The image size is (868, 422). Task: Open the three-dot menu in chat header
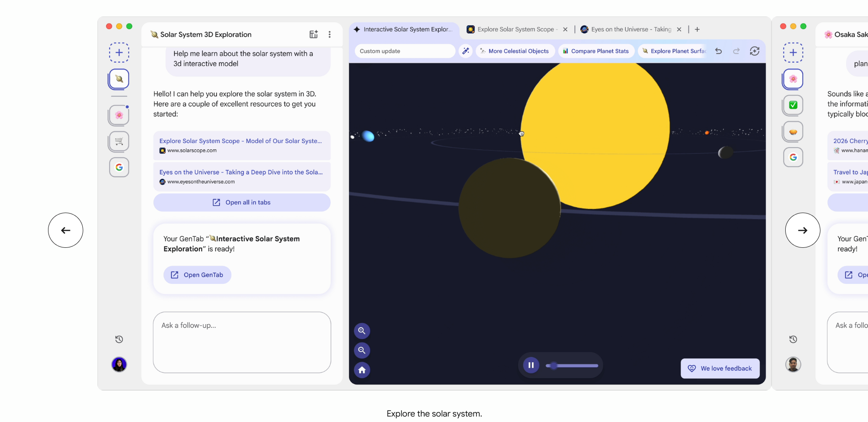[329, 34]
